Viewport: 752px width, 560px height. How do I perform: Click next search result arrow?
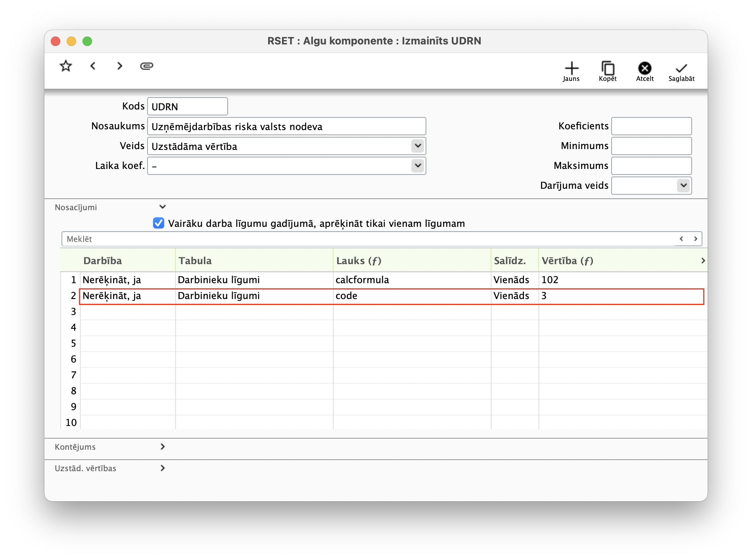(x=695, y=239)
